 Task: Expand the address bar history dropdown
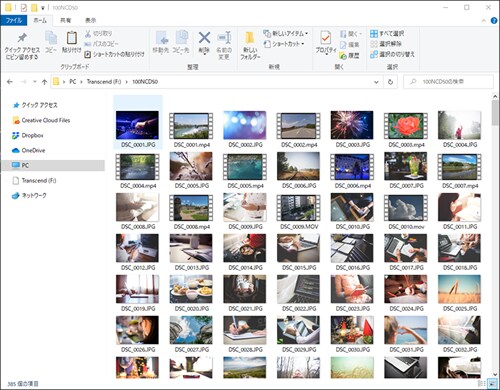(376, 82)
